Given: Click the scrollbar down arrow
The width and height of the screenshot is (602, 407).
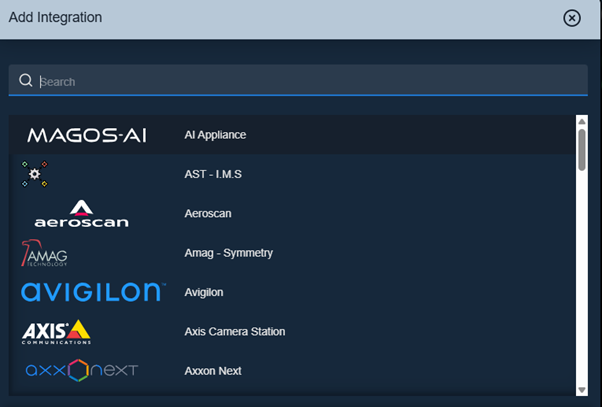Looking at the screenshot, I should point(582,390).
